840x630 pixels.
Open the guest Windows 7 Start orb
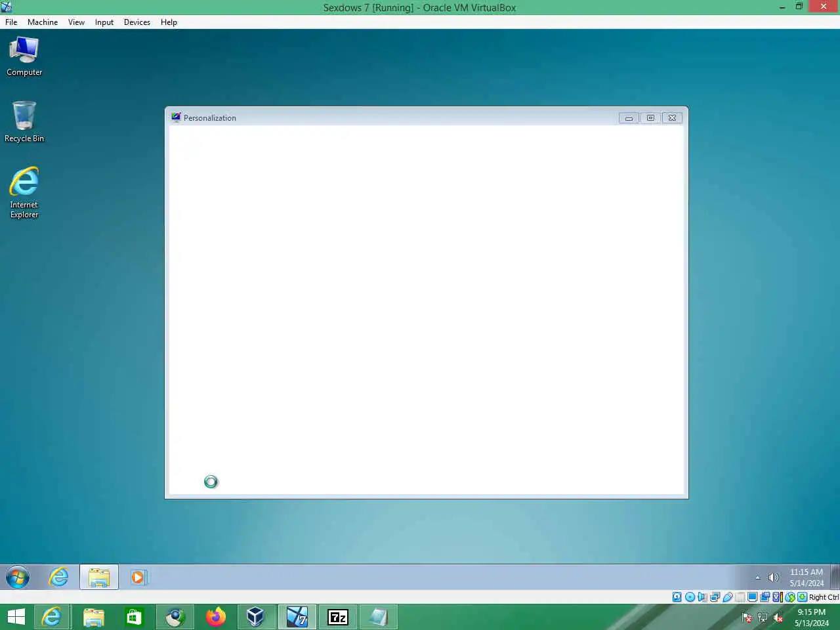[18, 577]
